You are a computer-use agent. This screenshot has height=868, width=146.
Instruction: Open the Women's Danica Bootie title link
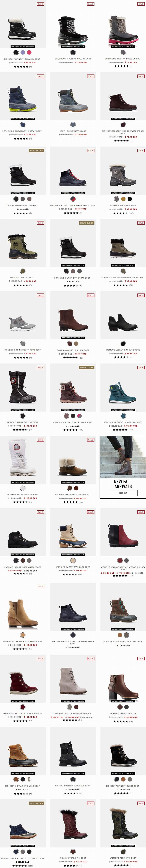(x=123, y=714)
